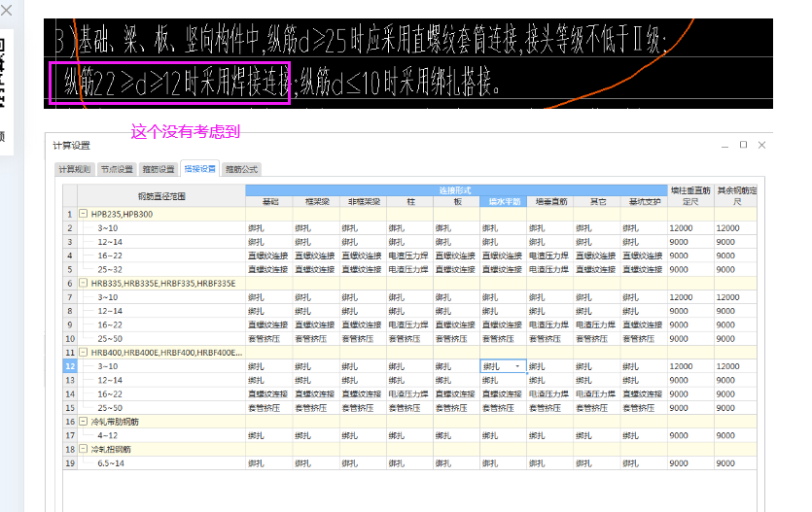Select row 15 基坑支护 cell 套管挤压
Screen dimensions: 812x512
[x=644, y=408]
